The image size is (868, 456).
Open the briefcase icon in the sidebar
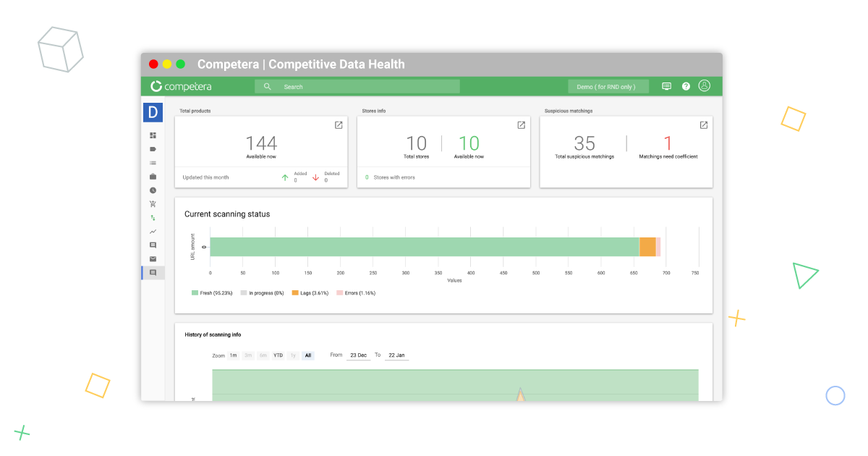point(153,176)
